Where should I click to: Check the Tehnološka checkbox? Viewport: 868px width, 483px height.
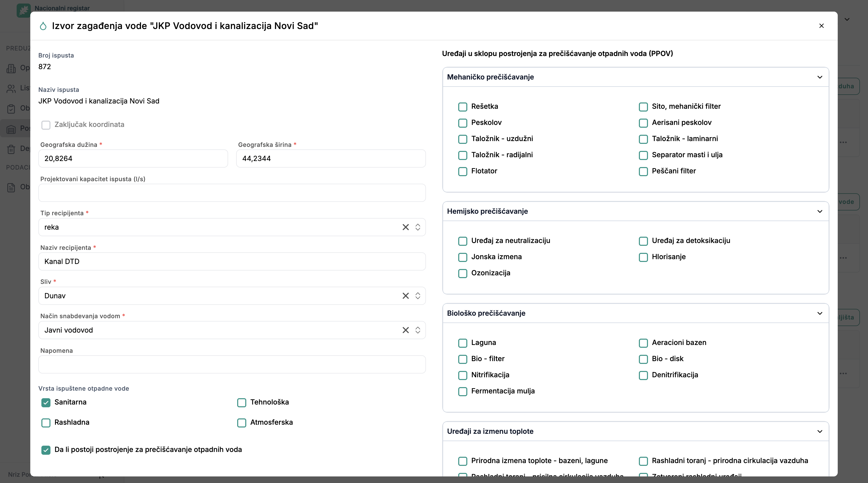tap(241, 402)
